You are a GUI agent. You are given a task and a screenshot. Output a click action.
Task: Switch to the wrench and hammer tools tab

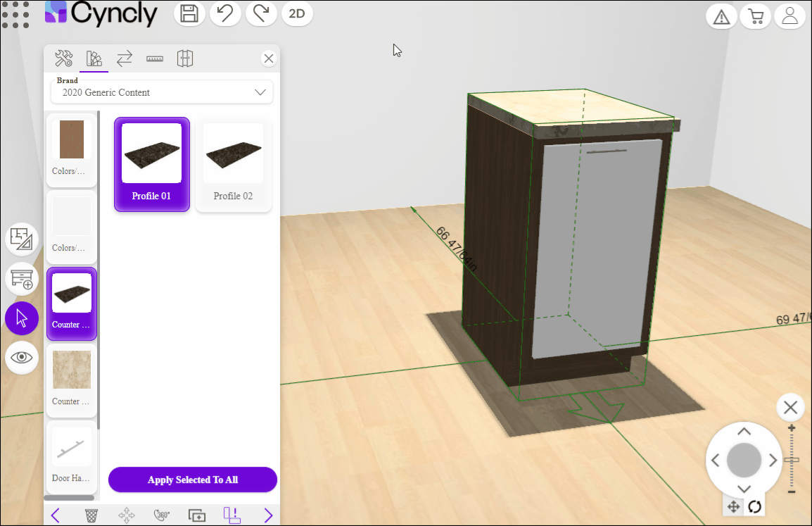tap(64, 58)
